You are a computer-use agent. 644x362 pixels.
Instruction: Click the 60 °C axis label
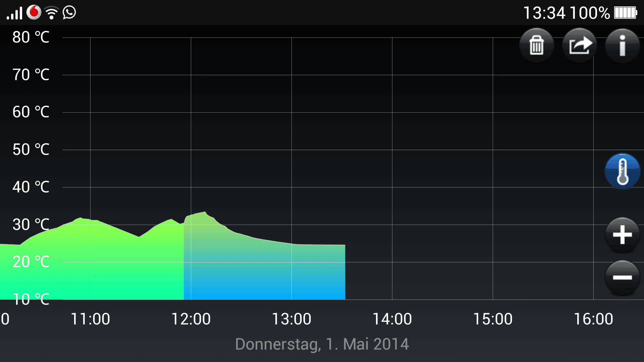click(x=31, y=112)
